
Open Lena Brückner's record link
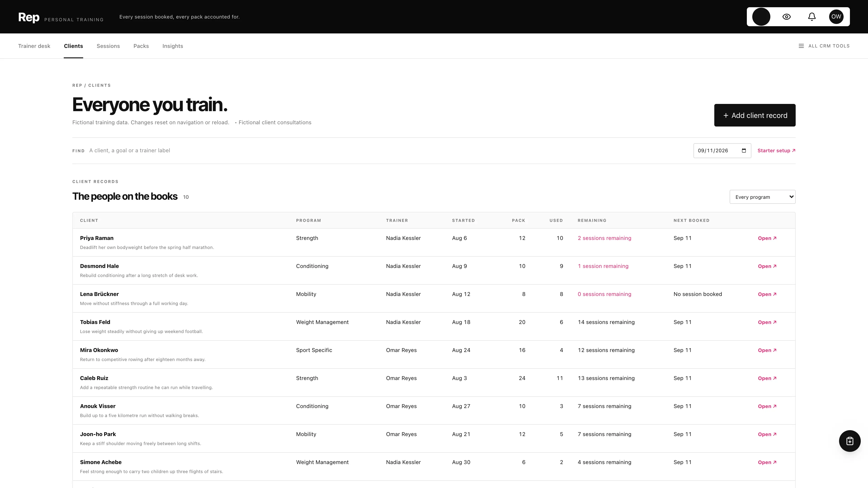(767, 294)
